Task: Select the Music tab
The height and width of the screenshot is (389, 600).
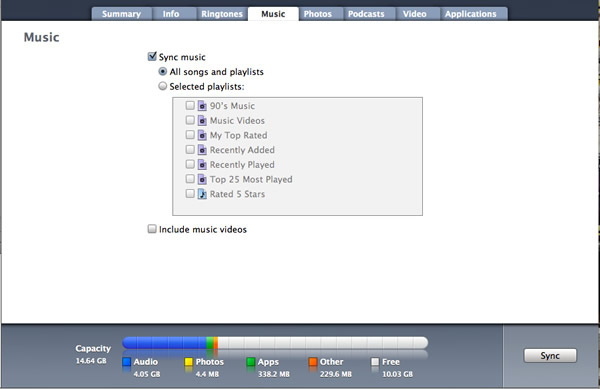Action: pos(273,14)
